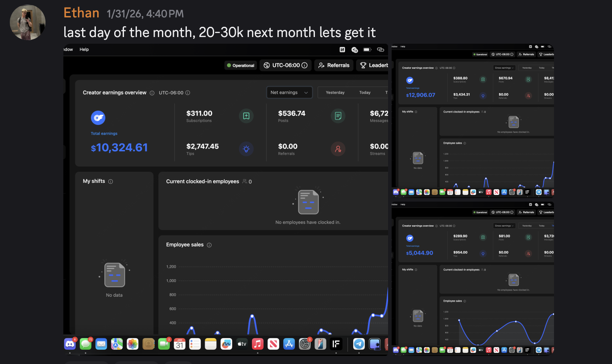Open the Help menu in the menu bar
Screen dimensions: 612x364
84,50
